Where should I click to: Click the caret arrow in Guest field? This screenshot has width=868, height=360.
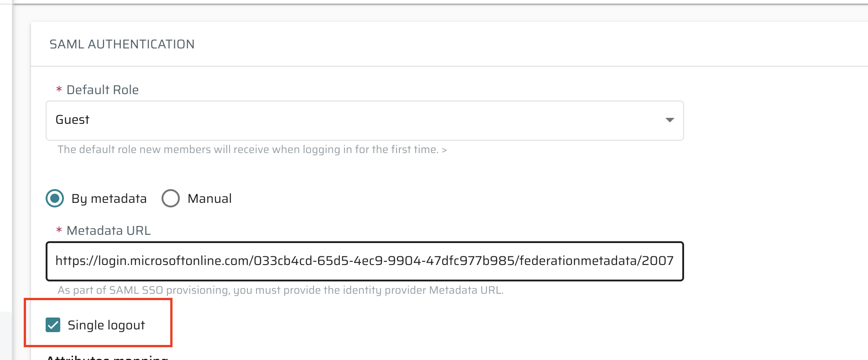pyautogui.click(x=669, y=120)
